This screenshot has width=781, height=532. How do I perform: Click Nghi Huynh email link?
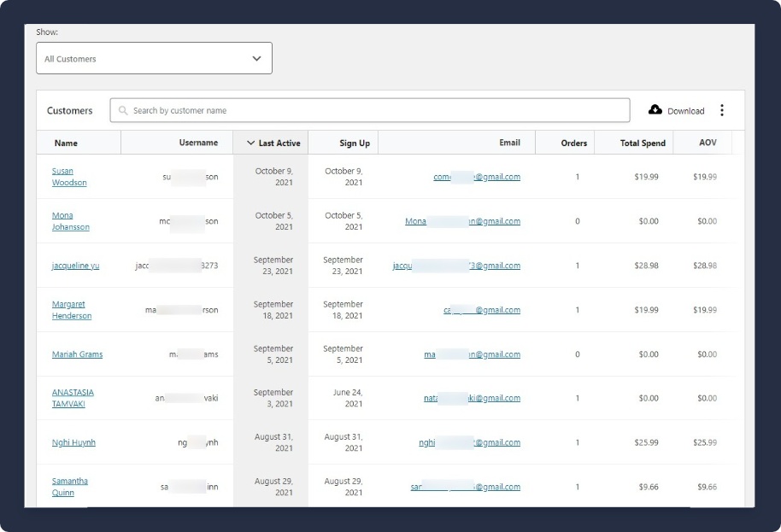469,442
